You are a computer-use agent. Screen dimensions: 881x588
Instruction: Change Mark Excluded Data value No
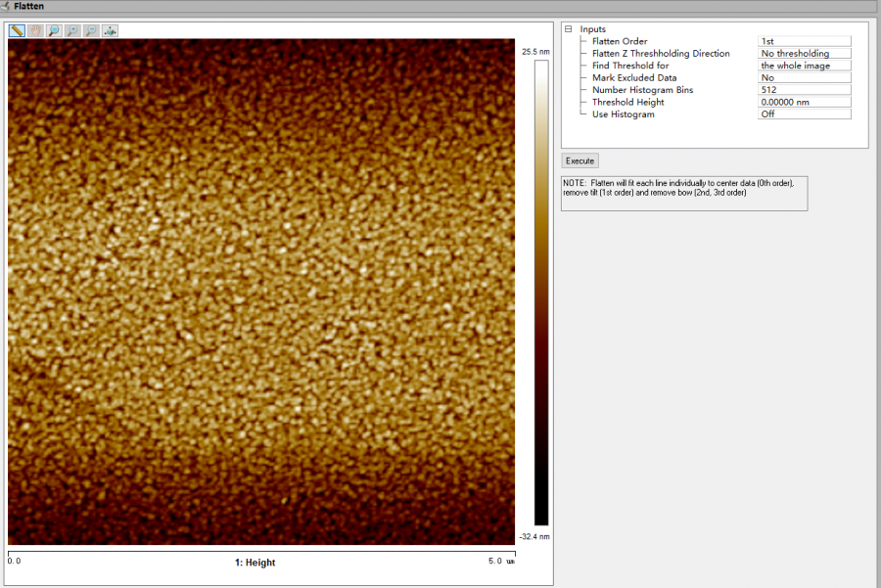[804, 77]
